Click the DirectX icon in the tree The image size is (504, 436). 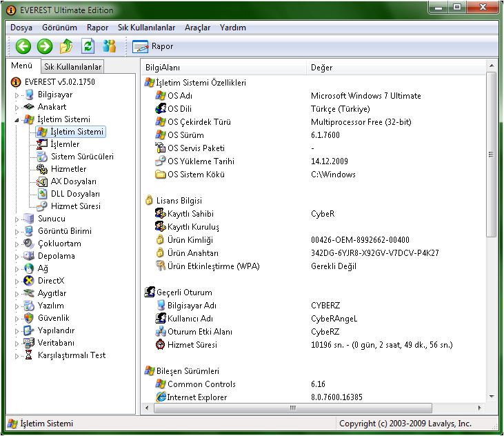tap(29, 281)
